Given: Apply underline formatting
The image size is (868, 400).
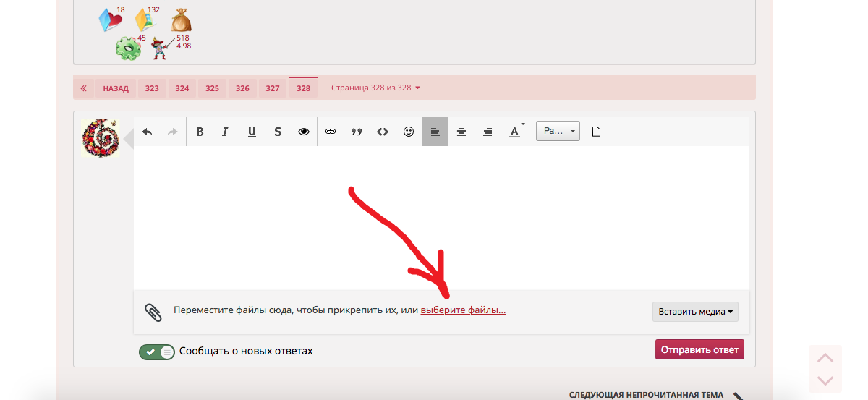Looking at the screenshot, I should tap(252, 132).
